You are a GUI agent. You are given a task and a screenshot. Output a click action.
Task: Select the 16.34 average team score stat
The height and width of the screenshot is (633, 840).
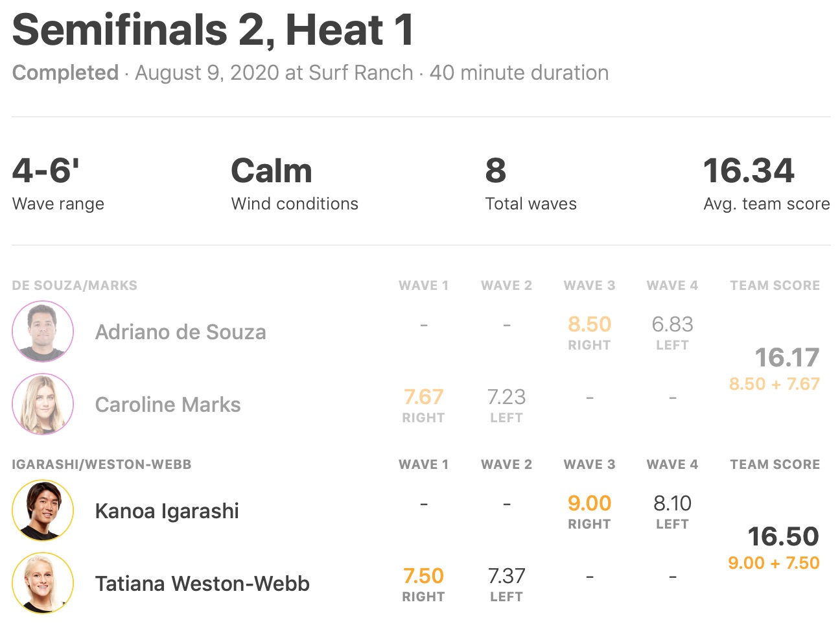749,171
